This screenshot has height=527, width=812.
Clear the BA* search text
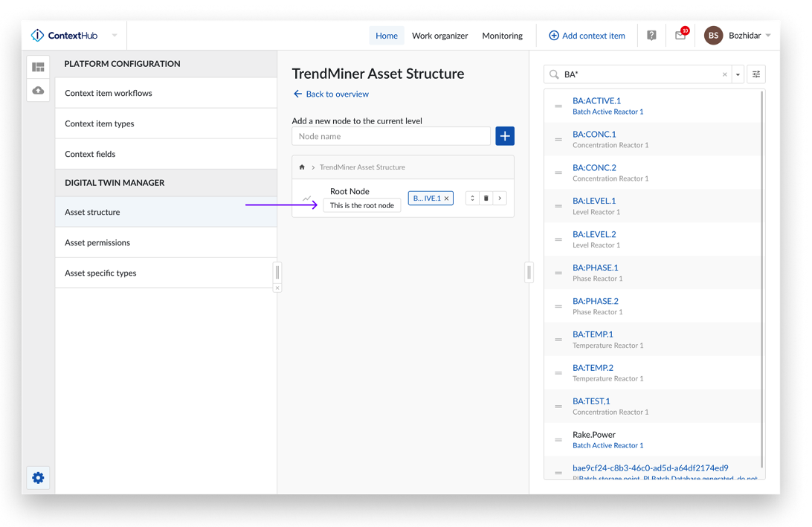(725, 74)
